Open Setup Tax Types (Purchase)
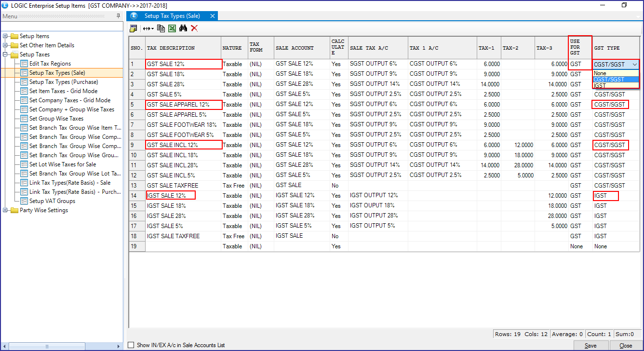 (64, 82)
